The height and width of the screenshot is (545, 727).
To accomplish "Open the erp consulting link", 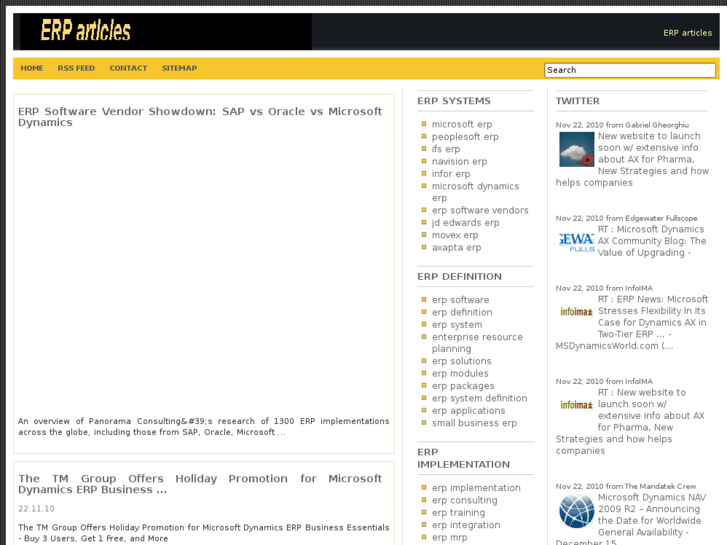I will (x=465, y=500).
